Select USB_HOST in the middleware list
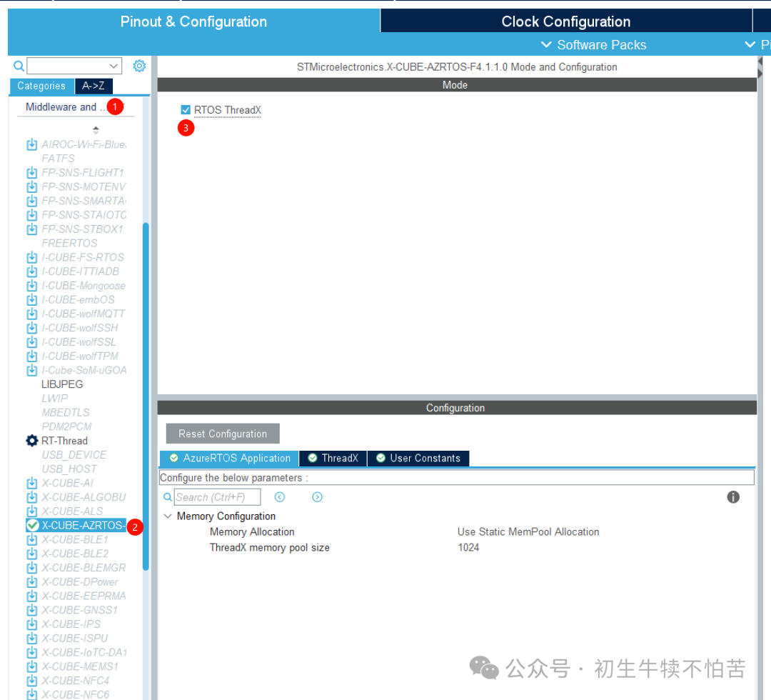Screen dimensions: 771x700 pos(69,469)
